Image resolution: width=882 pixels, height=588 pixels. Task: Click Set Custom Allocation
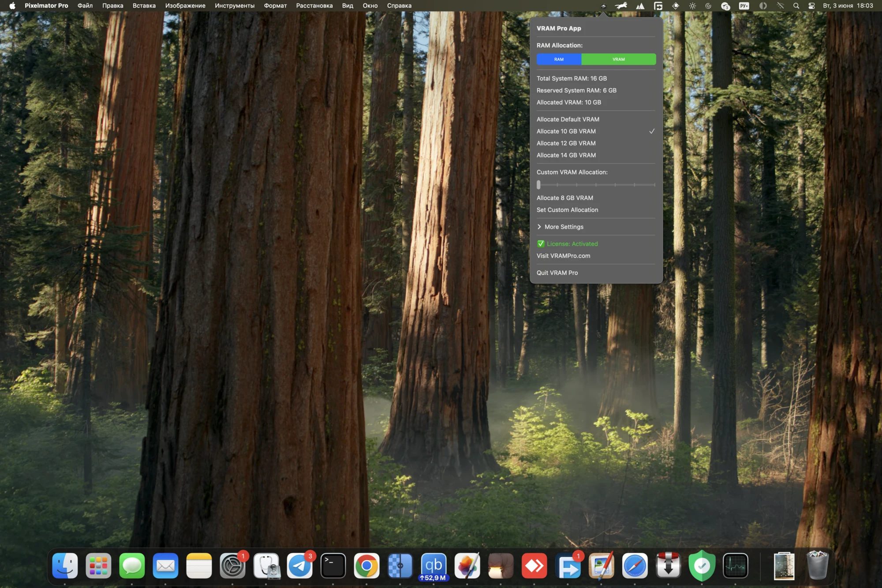tap(567, 210)
